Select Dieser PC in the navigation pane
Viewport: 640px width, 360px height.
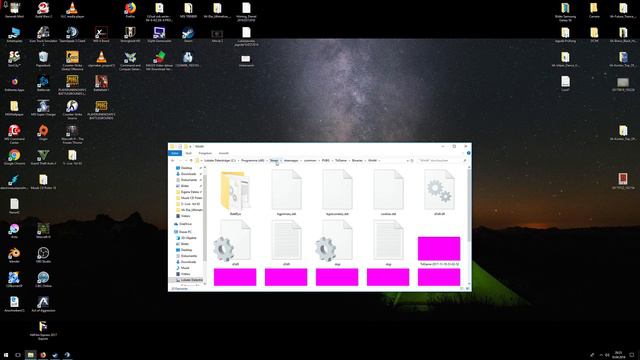183,232
